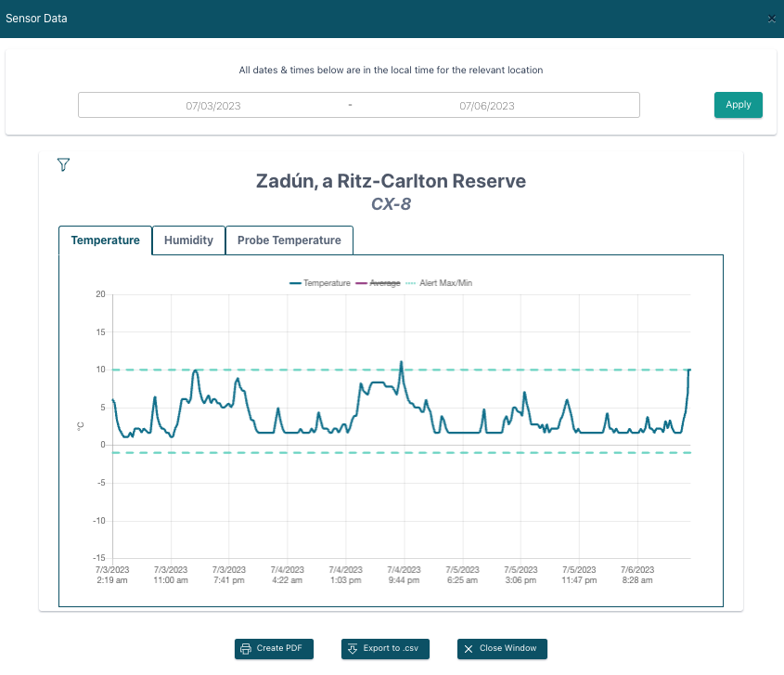Image resolution: width=784 pixels, height=675 pixels.
Task: Click the printer icon on Create PDF
Action: tap(246, 649)
